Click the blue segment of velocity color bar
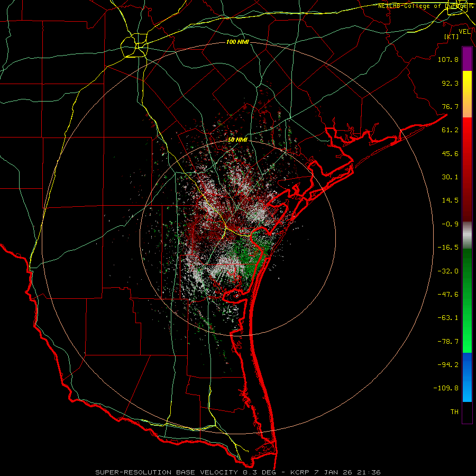The image size is (476, 476). pos(467,377)
